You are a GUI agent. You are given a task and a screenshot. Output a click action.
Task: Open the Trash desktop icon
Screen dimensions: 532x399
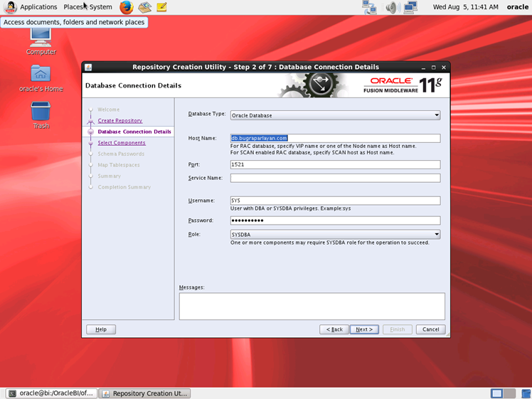[41, 115]
